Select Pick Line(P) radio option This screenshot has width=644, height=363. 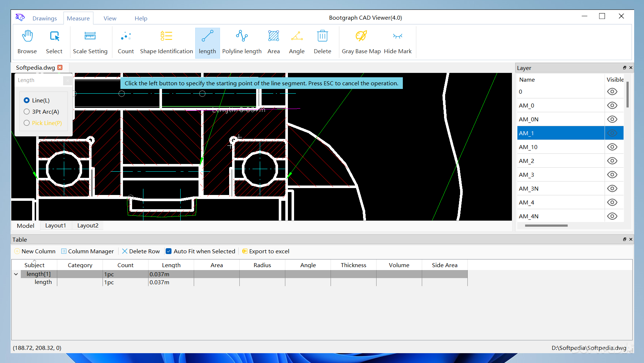[43, 123]
